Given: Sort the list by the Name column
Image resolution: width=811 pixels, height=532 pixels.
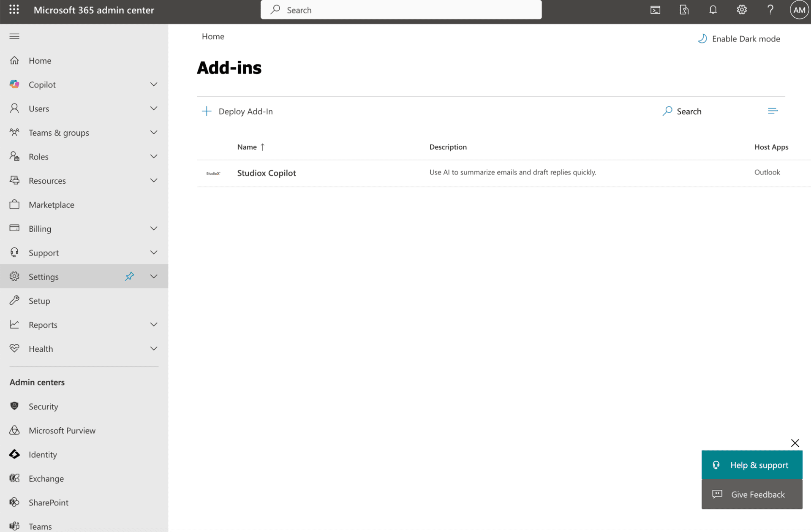Looking at the screenshot, I should 247,147.
